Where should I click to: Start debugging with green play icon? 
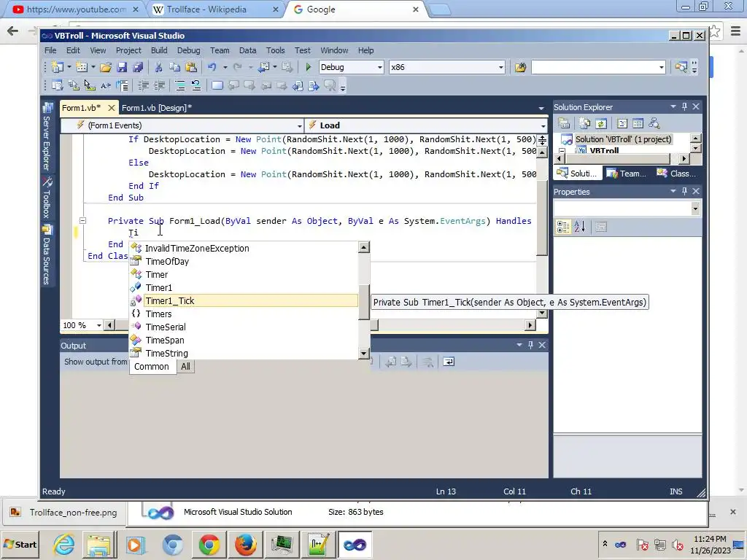[309, 67]
